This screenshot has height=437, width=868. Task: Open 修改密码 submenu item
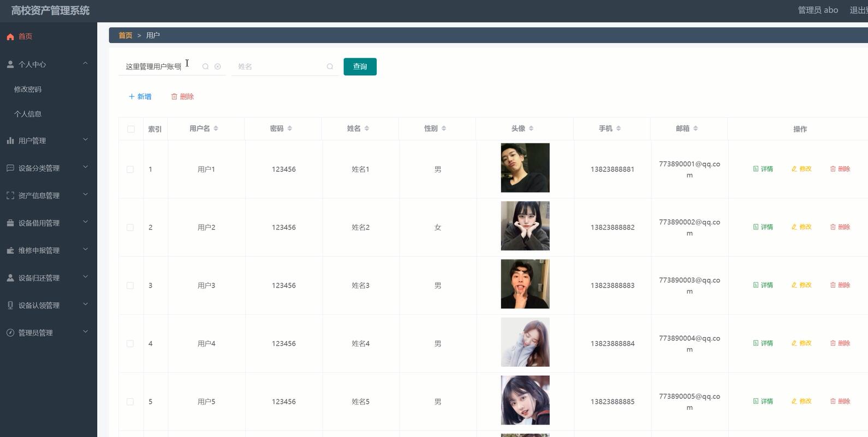(x=28, y=89)
